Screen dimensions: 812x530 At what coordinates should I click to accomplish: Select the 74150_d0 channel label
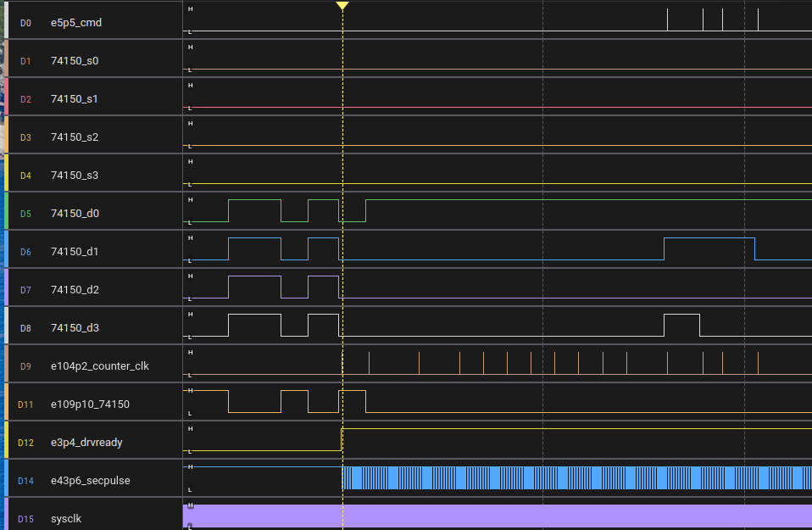(75, 214)
